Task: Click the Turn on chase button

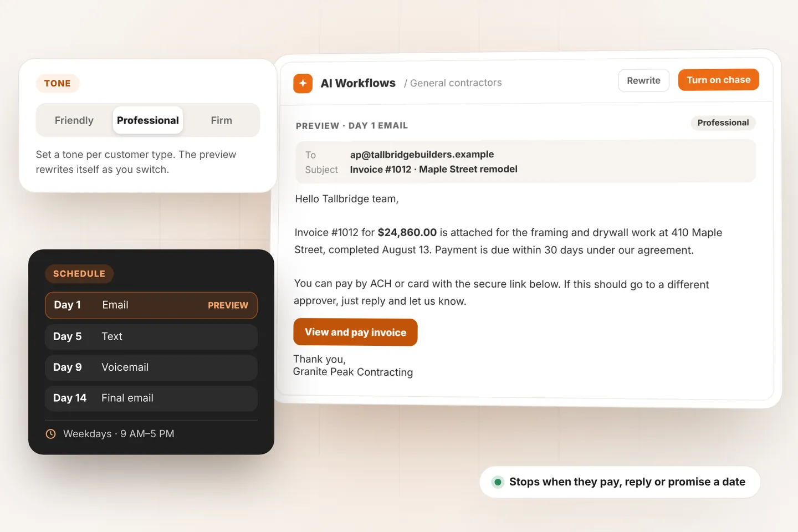Action: pos(719,80)
